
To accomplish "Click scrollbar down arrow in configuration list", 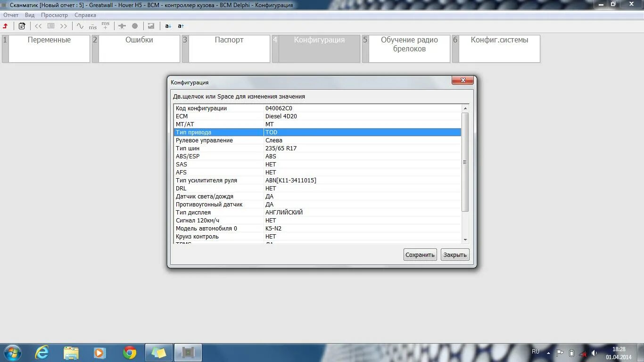I will pyautogui.click(x=465, y=239).
